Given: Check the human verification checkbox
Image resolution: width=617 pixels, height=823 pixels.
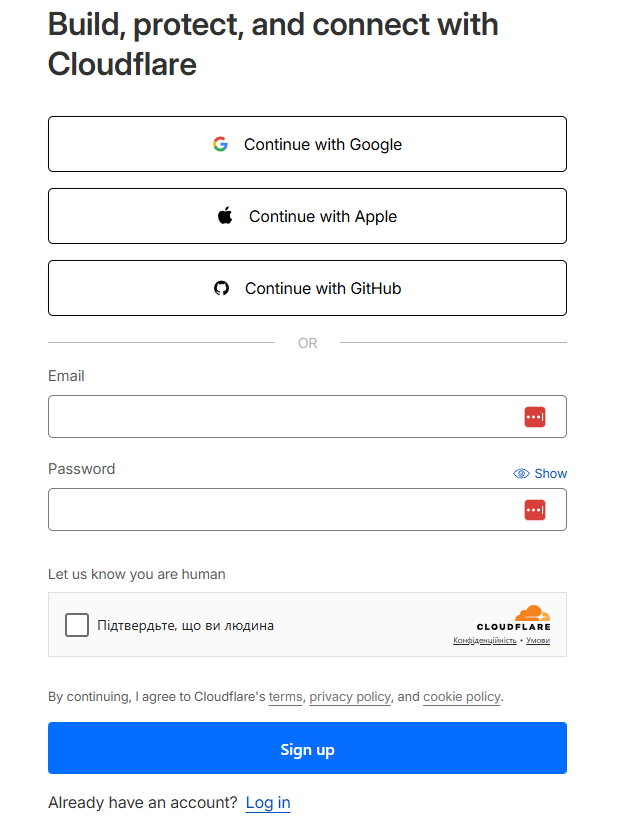Looking at the screenshot, I should (77, 625).
